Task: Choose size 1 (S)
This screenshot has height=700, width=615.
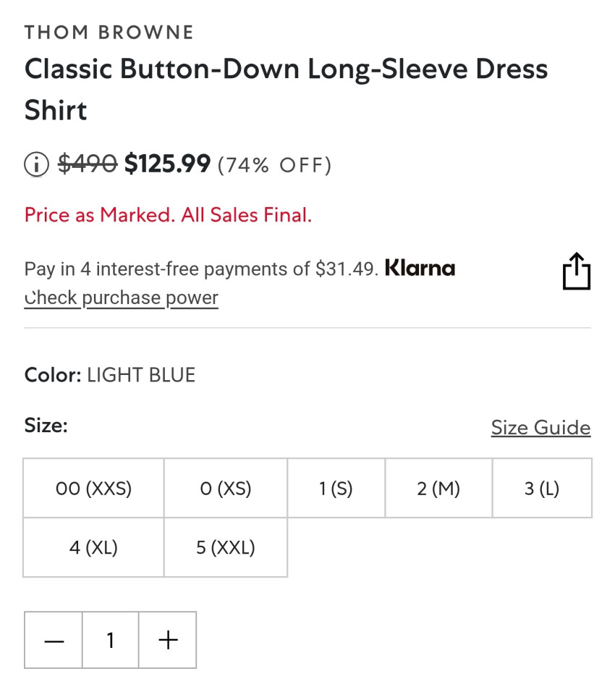Action: click(x=336, y=489)
